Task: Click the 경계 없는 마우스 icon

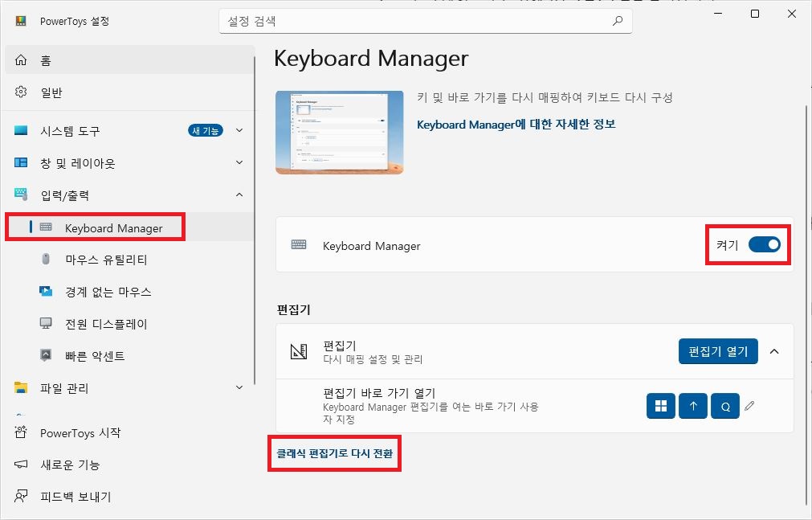Action: (46, 291)
